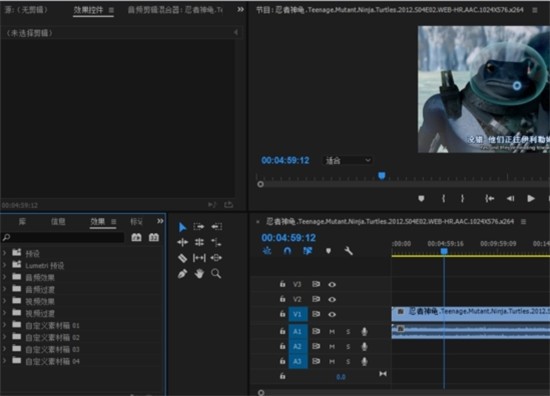Image resolution: width=550 pixels, height=396 pixels.
Task: Add marker in the timeline header
Action: click(328, 251)
